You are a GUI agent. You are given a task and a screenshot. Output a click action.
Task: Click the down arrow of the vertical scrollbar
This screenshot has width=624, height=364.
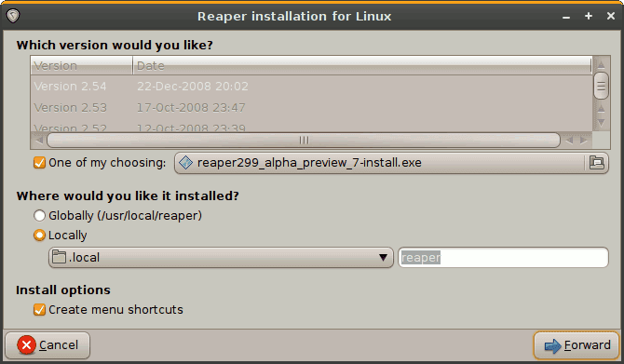[601, 123]
